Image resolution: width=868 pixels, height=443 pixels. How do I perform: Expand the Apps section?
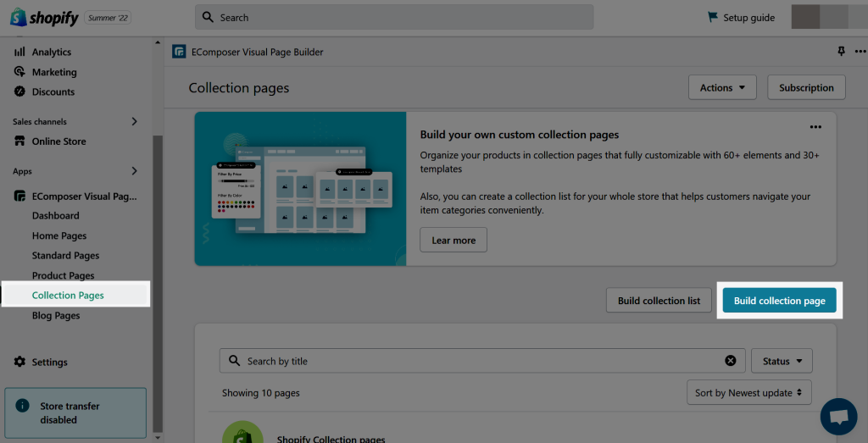[134, 171]
